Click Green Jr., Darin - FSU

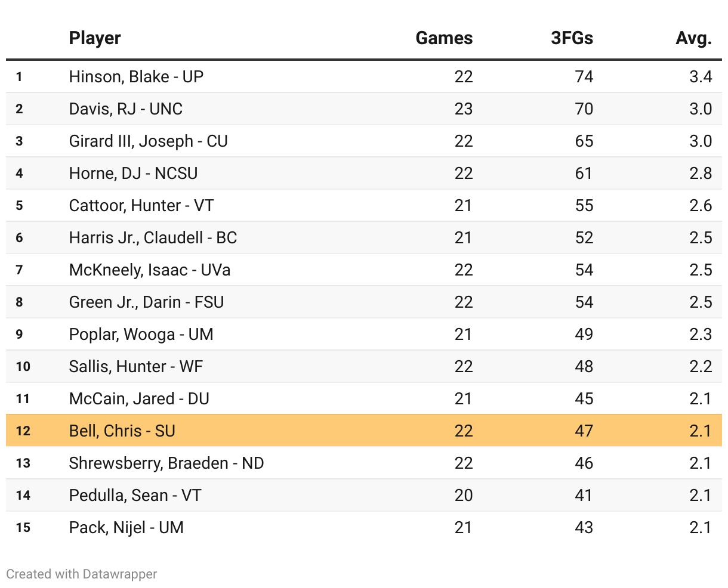coord(146,302)
